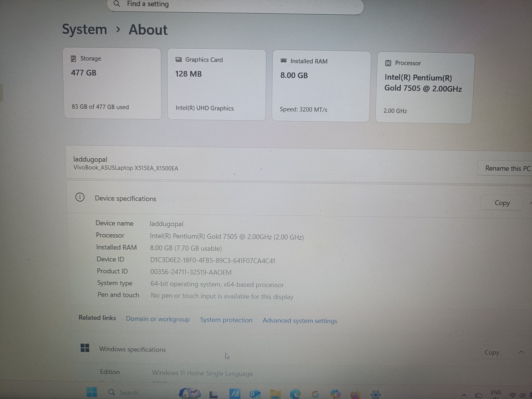Click the Processor card CPU icon
The image size is (532, 399).
click(388, 63)
